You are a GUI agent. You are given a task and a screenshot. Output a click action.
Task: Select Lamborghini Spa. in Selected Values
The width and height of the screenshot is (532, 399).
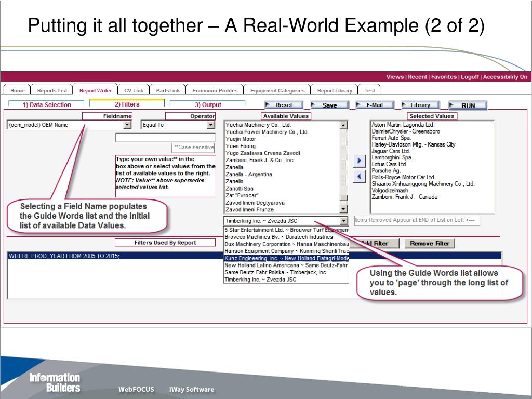coord(392,157)
